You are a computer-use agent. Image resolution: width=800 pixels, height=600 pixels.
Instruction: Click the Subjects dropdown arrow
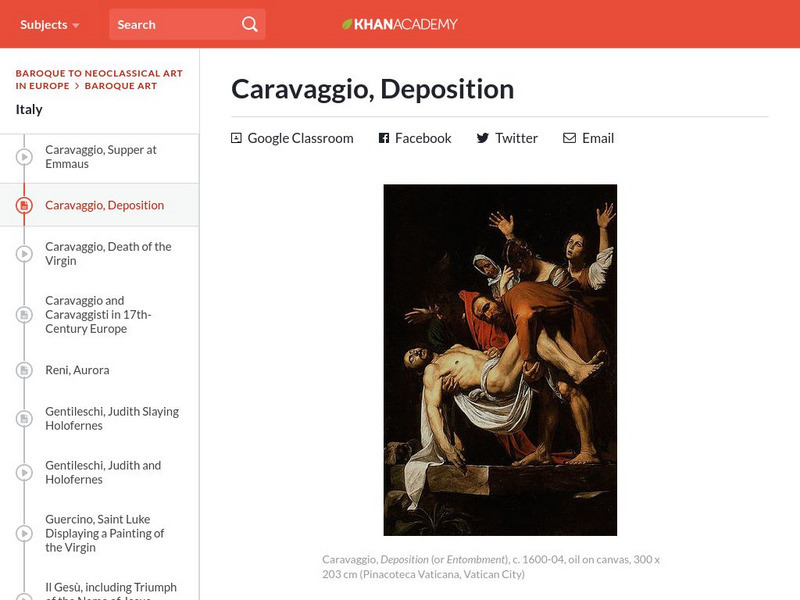76,26
